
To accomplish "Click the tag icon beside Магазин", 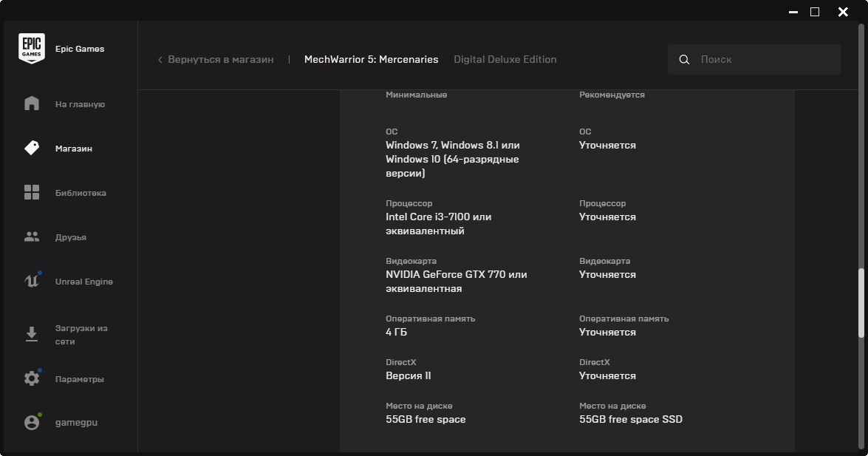I will pyautogui.click(x=32, y=148).
